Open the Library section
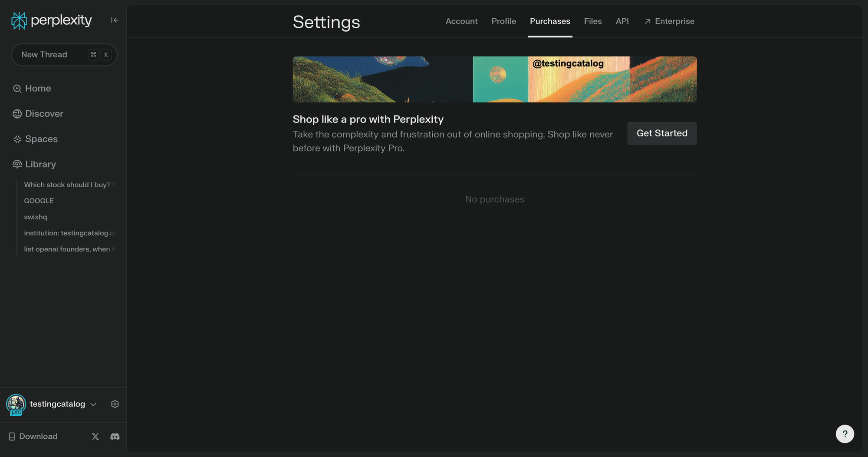 [34, 164]
